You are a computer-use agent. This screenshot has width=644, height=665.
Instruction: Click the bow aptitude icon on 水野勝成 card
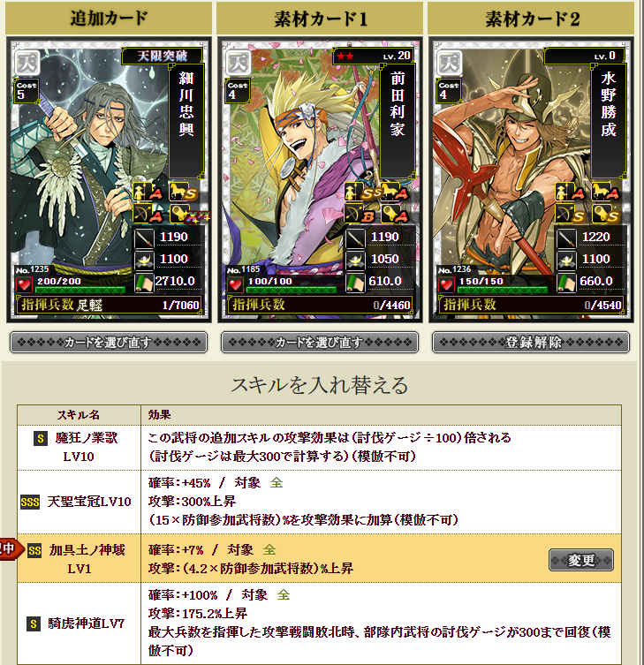[571, 214]
